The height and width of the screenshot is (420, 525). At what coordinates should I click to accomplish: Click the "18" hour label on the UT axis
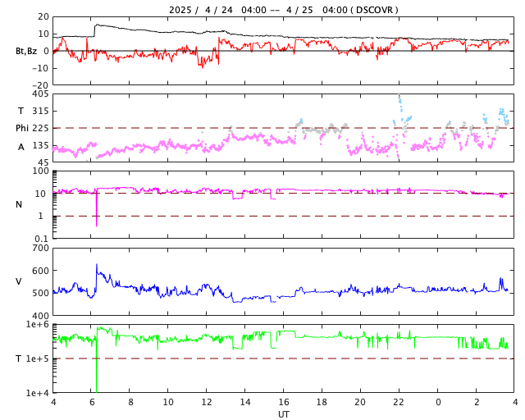(322, 402)
